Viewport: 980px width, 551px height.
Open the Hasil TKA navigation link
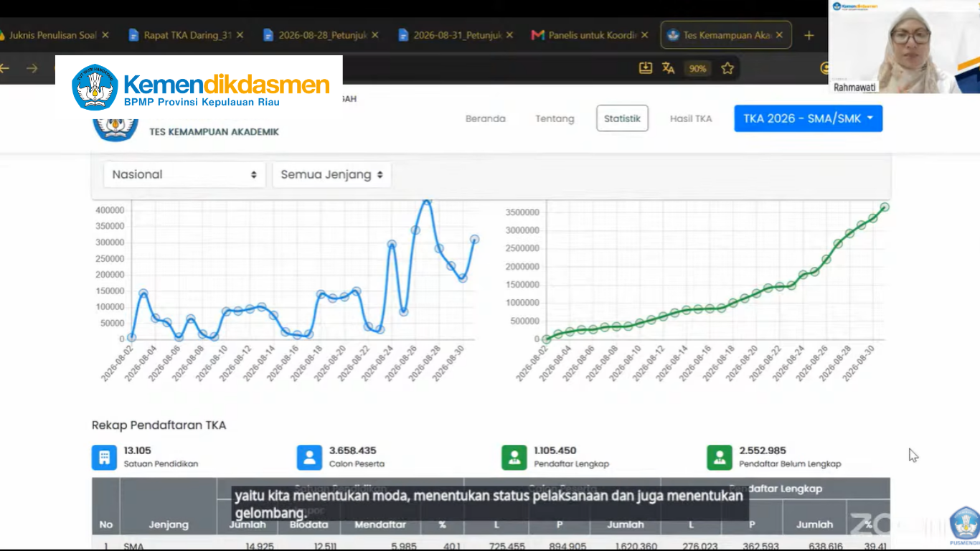pyautogui.click(x=691, y=118)
